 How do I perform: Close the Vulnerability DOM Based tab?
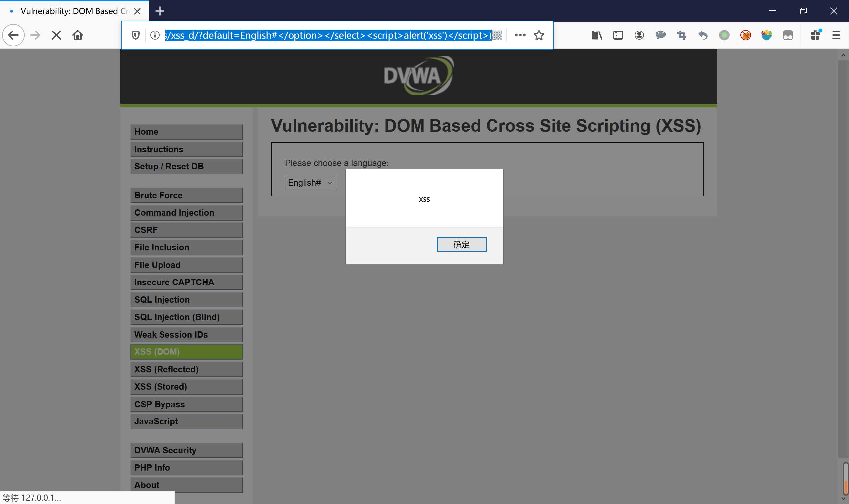point(138,11)
